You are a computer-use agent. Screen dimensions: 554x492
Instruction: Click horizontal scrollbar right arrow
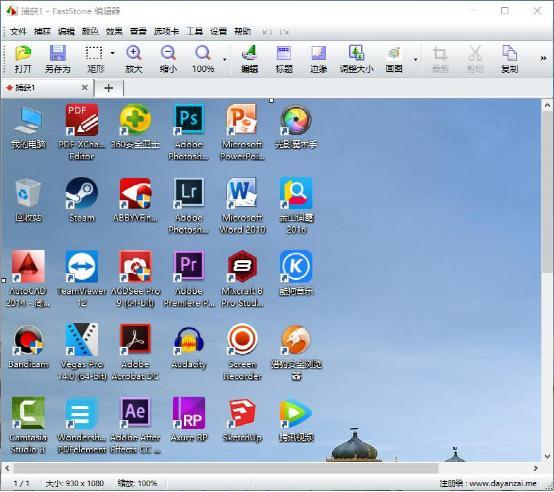pyautogui.click(x=535, y=468)
